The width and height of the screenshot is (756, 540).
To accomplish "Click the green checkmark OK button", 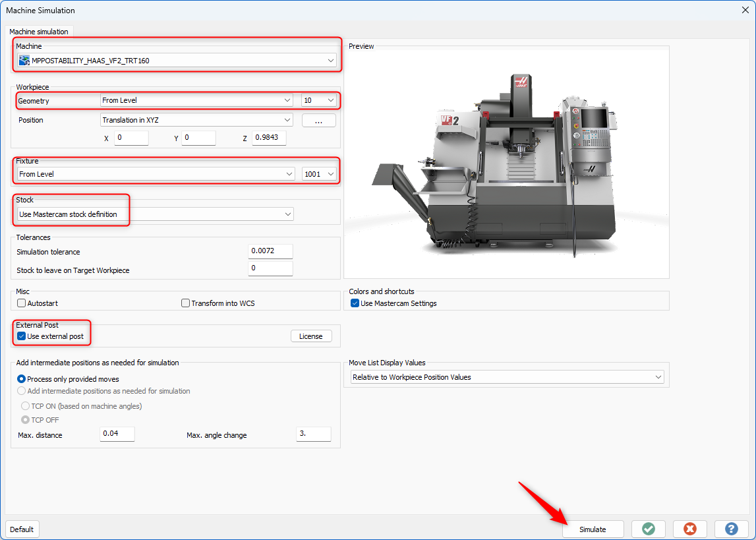I will pos(648,529).
